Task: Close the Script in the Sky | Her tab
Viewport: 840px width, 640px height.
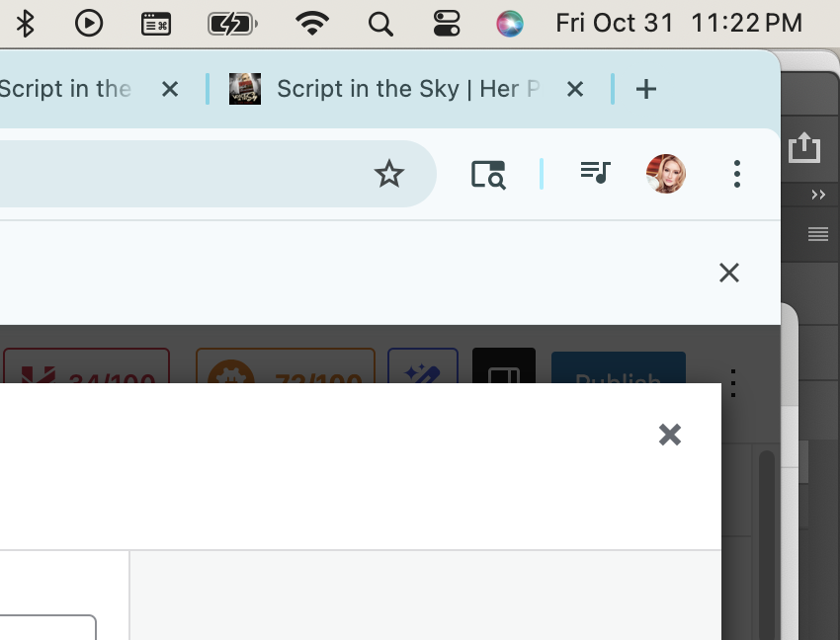Action: (575, 89)
